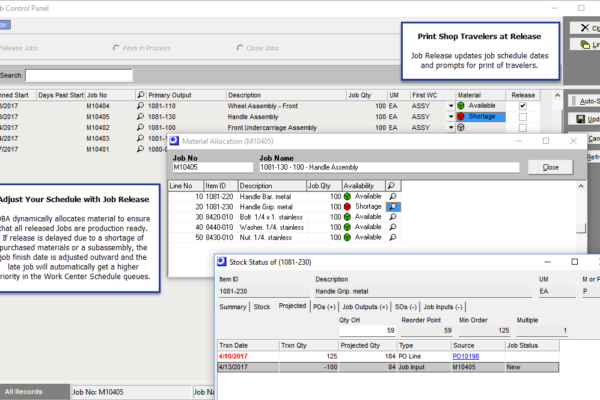Screen dimensions: 600x400
Task: Click the Links icon button at right
Action: [585, 45]
